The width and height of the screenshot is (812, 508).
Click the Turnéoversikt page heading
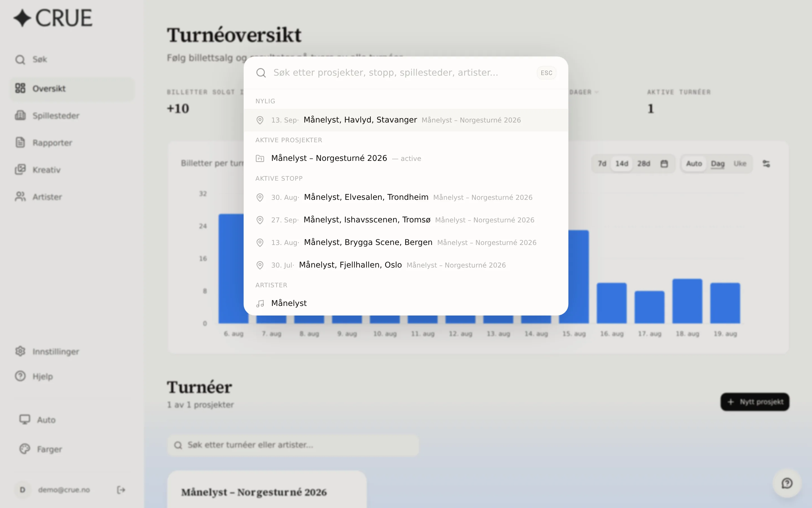(234, 35)
